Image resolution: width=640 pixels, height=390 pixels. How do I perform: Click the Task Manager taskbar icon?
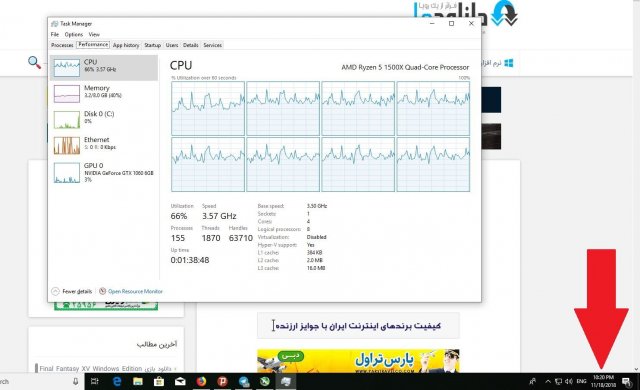click(286, 381)
